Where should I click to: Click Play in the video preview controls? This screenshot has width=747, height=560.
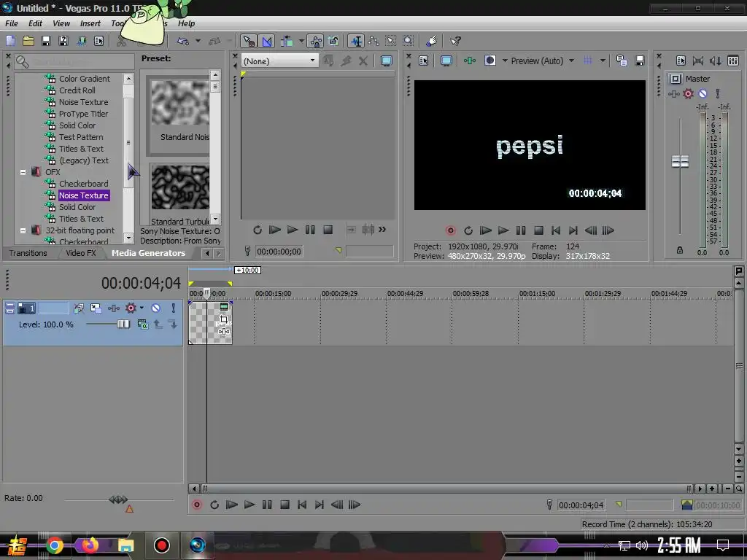pyautogui.click(x=503, y=230)
